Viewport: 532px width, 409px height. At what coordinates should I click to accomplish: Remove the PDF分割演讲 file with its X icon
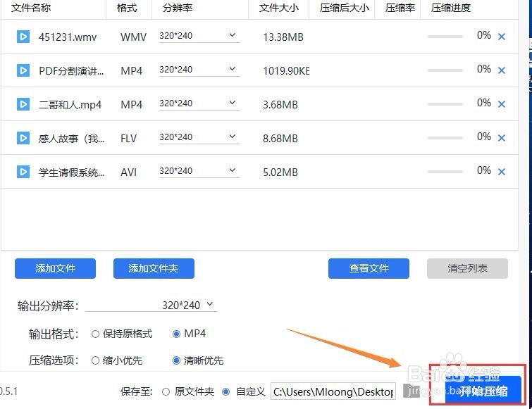tap(502, 70)
